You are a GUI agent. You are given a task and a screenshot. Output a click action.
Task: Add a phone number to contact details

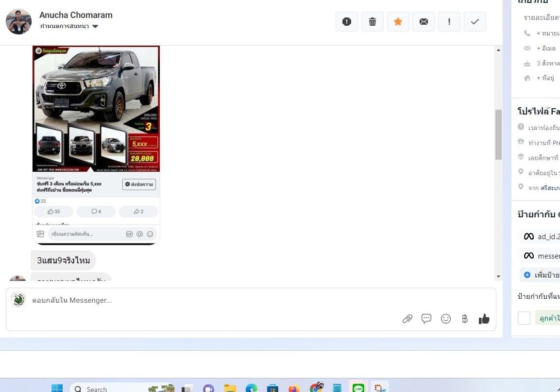tap(547, 33)
